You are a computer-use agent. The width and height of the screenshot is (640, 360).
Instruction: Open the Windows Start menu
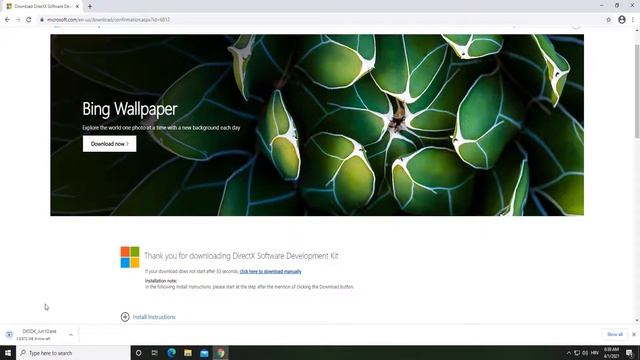click(x=8, y=353)
